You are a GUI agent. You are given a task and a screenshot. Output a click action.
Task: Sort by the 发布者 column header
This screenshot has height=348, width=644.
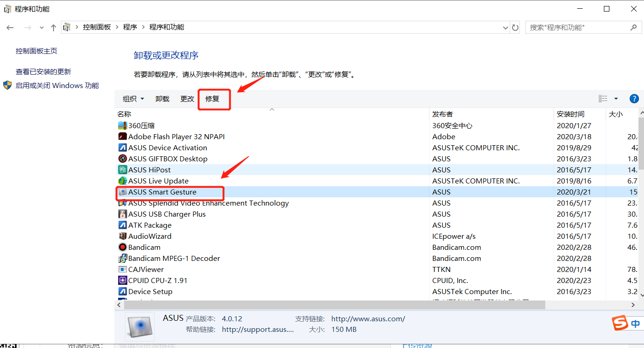[442, 114]
